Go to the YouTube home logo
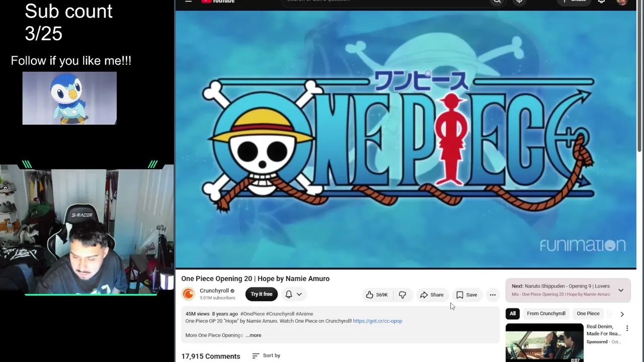 218,1
